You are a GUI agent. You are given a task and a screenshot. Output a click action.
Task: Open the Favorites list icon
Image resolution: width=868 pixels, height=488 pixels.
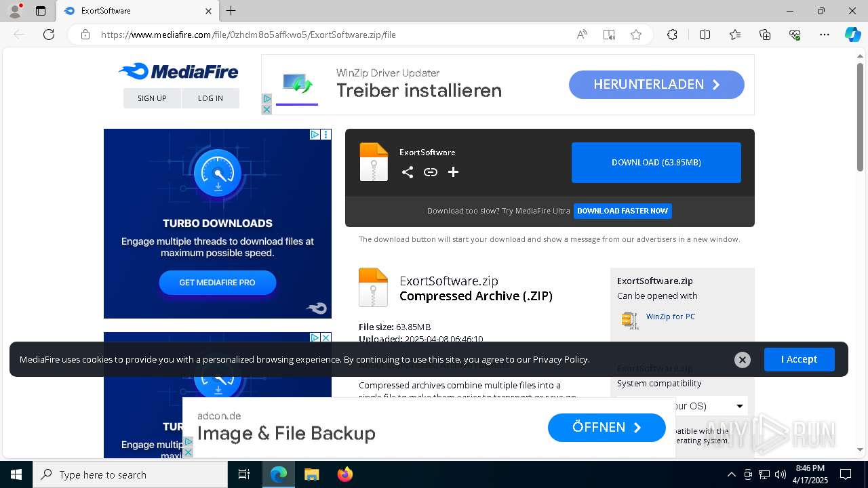[x=735, y=35]
